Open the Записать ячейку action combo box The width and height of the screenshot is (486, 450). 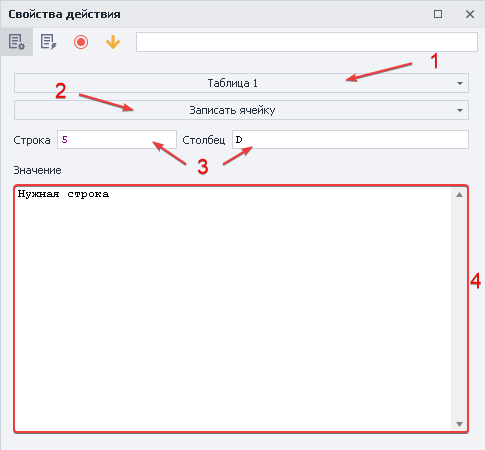[x=241, y=110]
